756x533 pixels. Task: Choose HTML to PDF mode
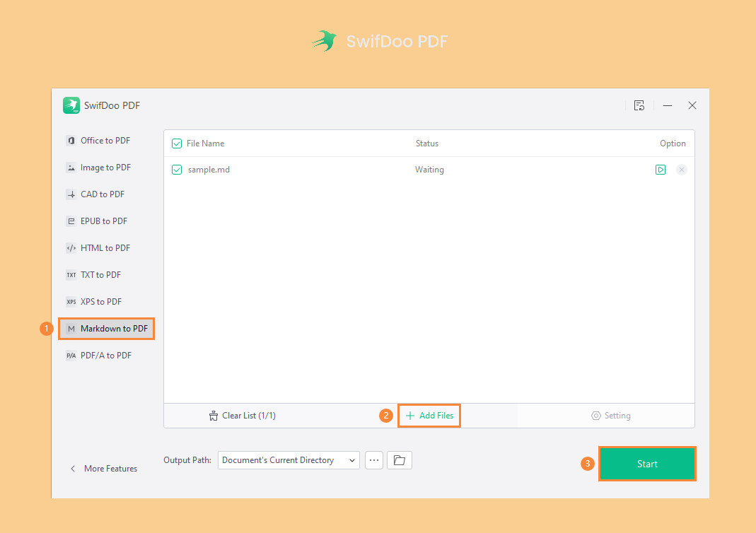(106, 248)
